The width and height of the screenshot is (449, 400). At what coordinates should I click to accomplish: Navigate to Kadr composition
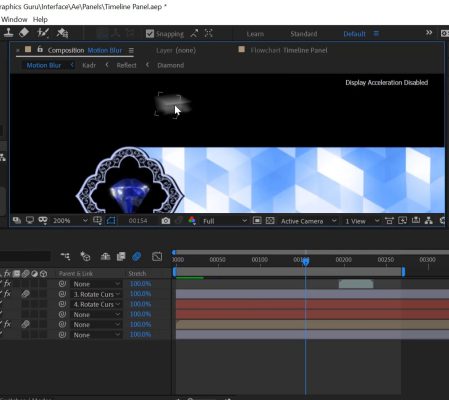click(89, 65)
